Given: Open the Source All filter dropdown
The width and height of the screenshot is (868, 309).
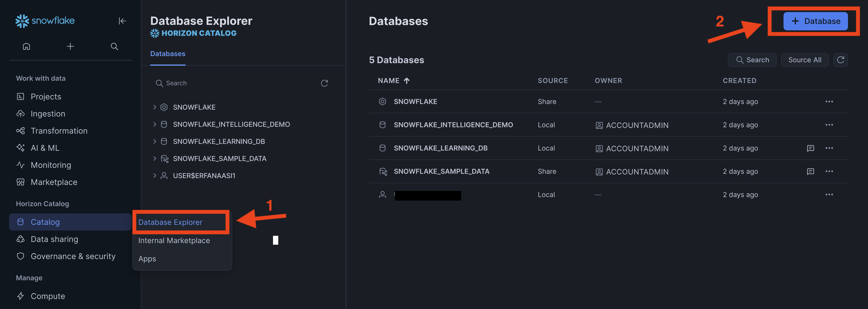Looking at the screenshot, I should 805,60.
